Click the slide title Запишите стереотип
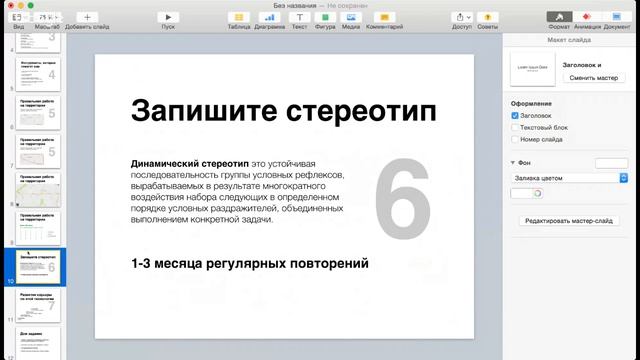 pyautogui.click(x=284, y=111)
